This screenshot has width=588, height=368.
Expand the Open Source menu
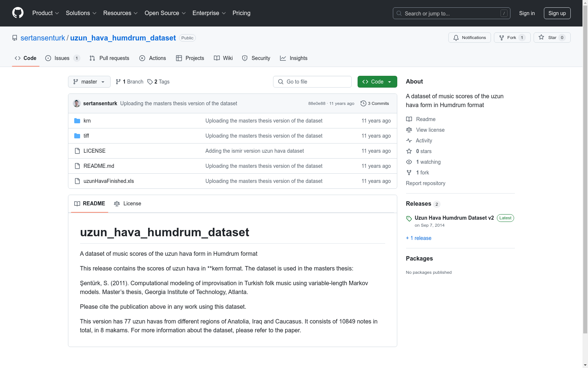(x=165, y=13)
